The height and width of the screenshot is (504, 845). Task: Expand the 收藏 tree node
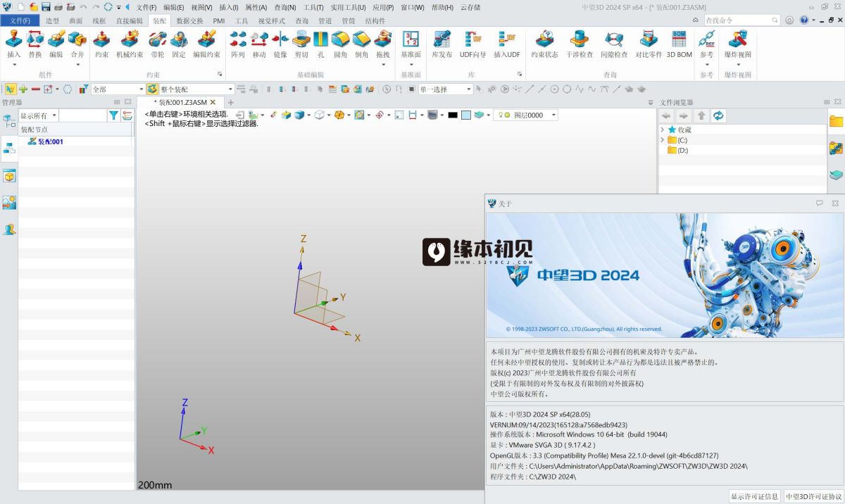coord(663,130)
